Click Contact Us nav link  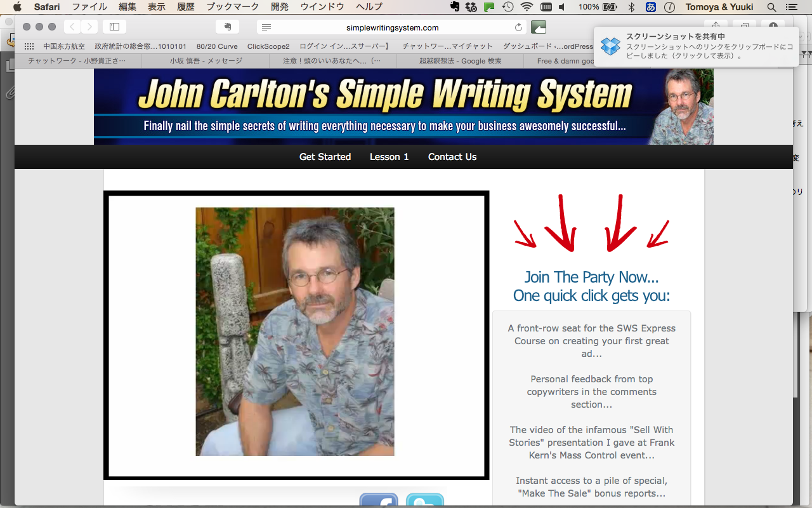[452, 157]
